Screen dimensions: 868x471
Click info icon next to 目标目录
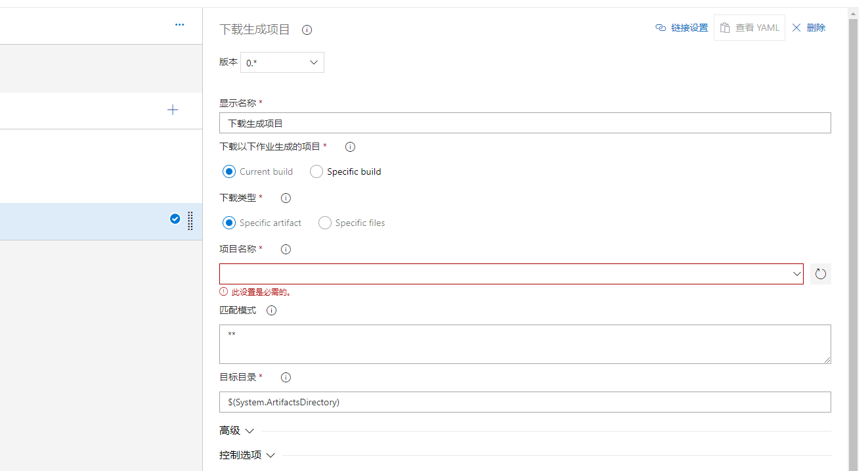pos(286,378)
